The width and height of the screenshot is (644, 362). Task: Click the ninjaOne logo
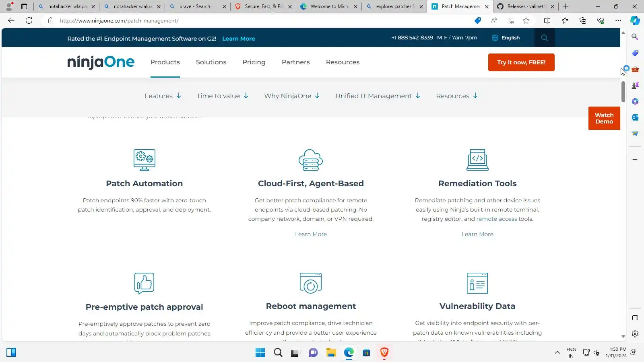tap(101, 62)
